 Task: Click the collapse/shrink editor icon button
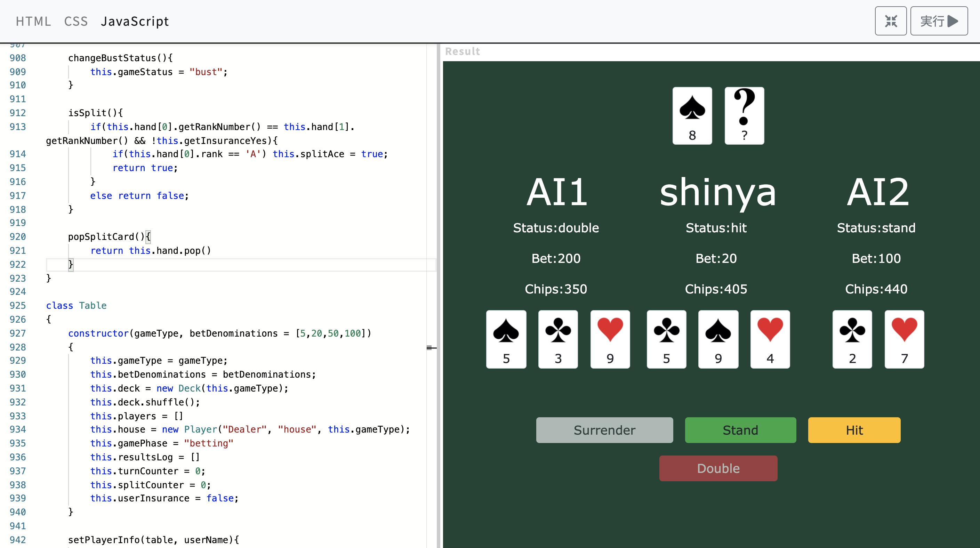[891, 21]
